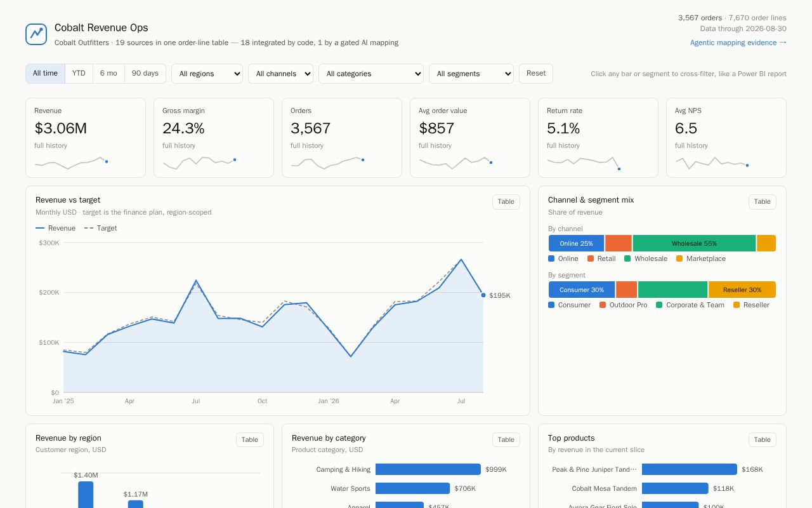Select the orange Retail channel bar segment
The image size is (812, 508).
pyautogui.click(x=619, y=243)
